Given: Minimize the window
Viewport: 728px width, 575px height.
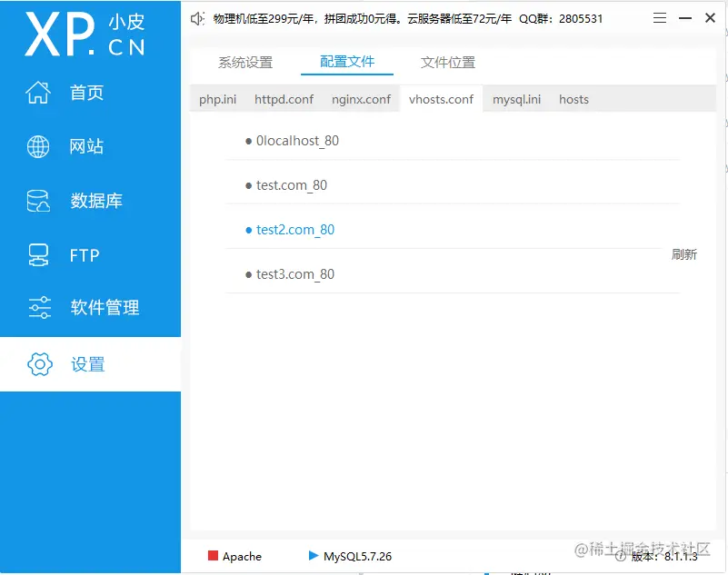Looking at the screenshot, I should click(x=685, y=18).
